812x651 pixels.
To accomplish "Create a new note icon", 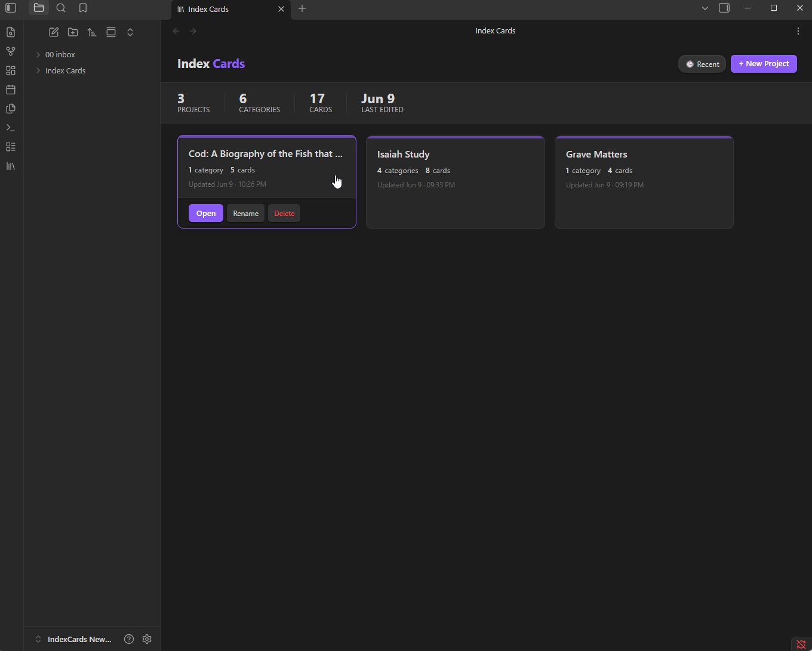I will tap(54, 32).
